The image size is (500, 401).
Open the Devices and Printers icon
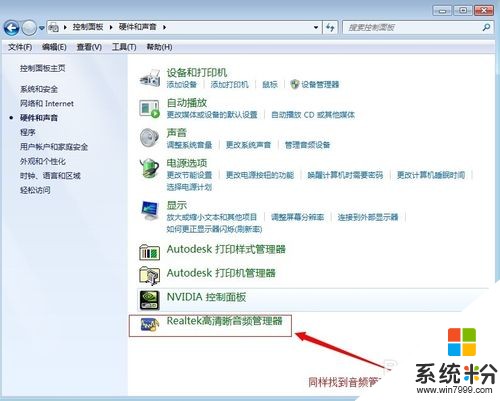tap(150, 78)
